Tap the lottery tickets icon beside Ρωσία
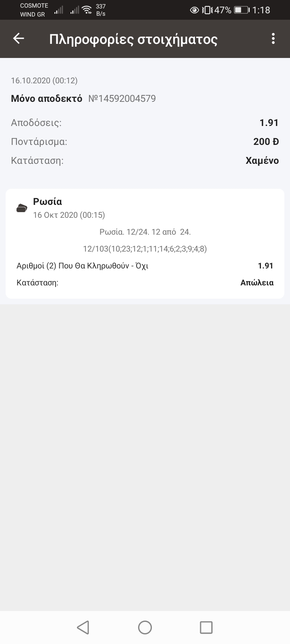The image size is (290, 644). (x=22, y=208)
